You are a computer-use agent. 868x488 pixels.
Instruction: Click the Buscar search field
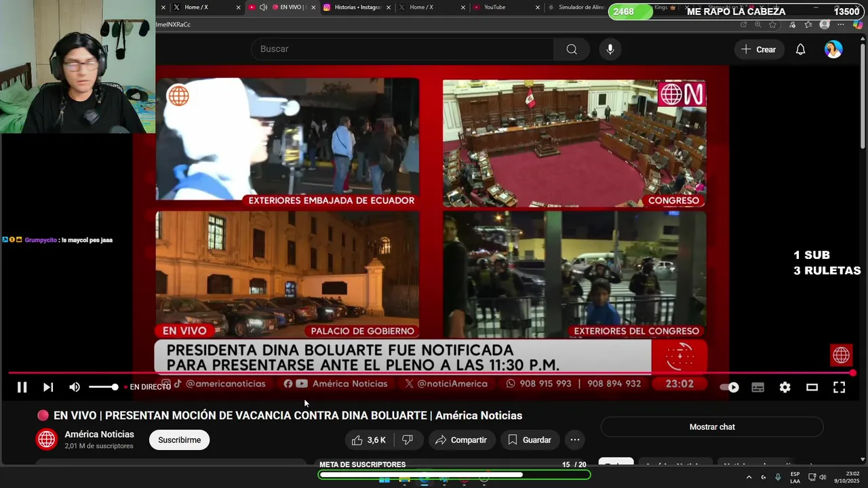point(403,49)
